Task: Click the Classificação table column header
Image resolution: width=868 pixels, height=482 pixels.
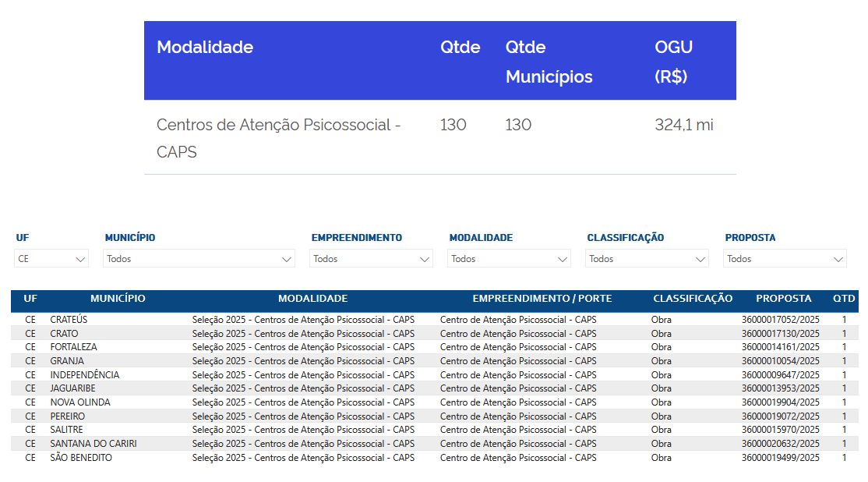Action: click(692, 299)
